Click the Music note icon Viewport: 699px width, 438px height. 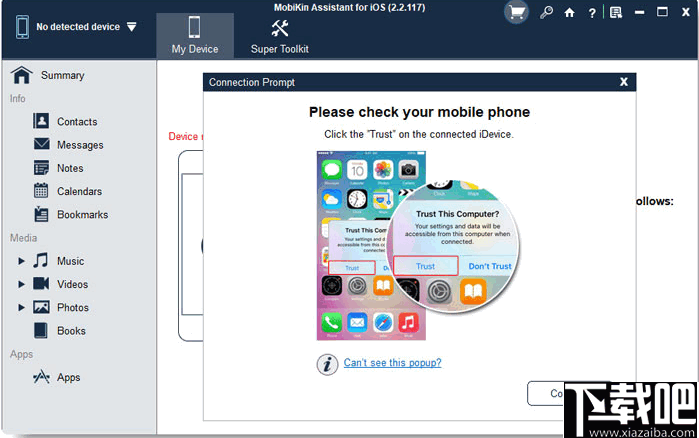pyautogui.click(x=41, y=260)
